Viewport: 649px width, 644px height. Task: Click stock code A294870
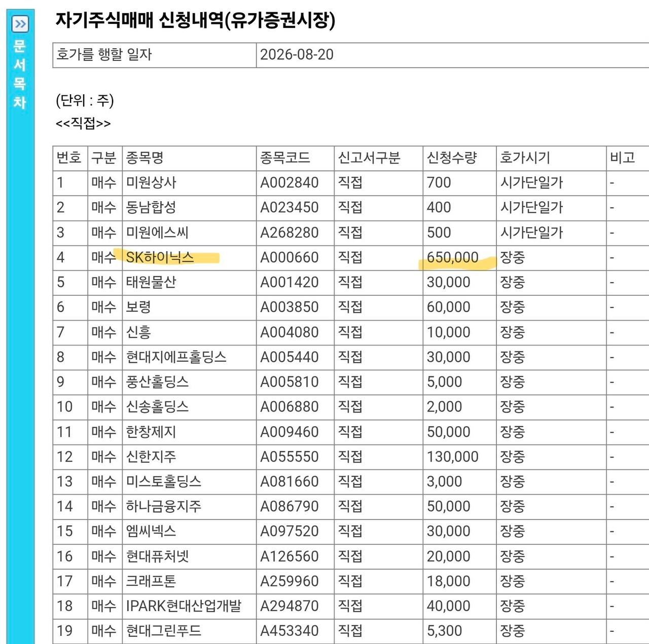pyautogui.click(x=290, y=607)
